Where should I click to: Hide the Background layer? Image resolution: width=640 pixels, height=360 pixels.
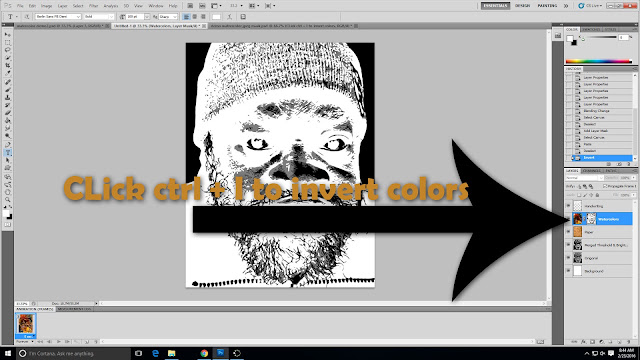pyautogui.click(x=569, y=271)
